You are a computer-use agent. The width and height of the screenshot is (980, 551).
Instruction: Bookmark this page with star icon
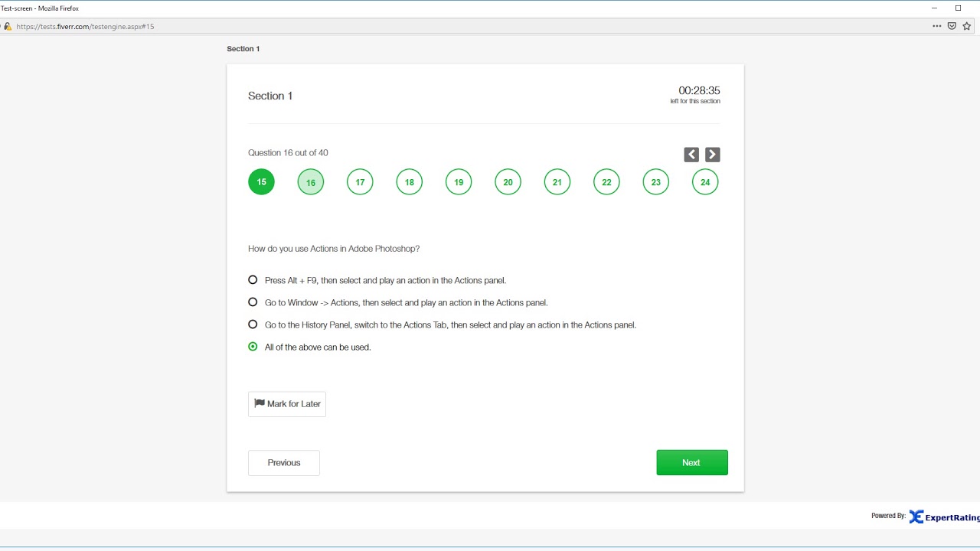pyautogui.click(x=967, y=26)
